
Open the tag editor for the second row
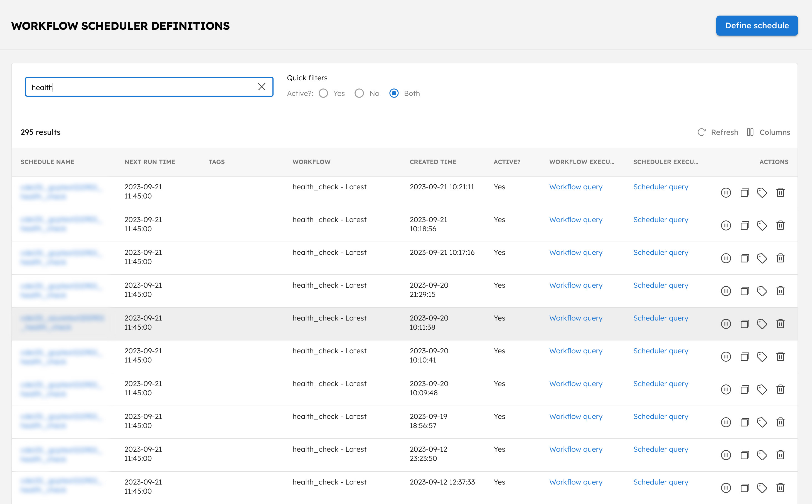tap(762, 225)
